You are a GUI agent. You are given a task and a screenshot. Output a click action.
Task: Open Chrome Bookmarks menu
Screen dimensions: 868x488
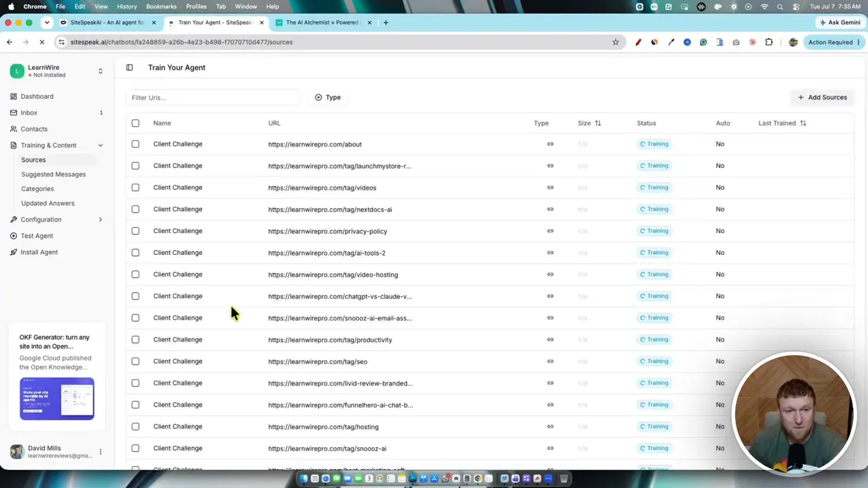pyautogui.click(x=161, y=7)
